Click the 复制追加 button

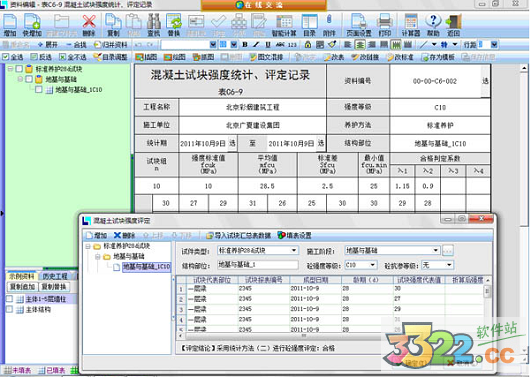tap(22, 287)
